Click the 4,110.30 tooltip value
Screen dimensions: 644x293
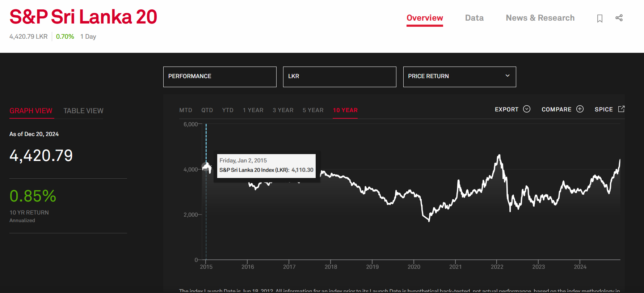point(302,170)
